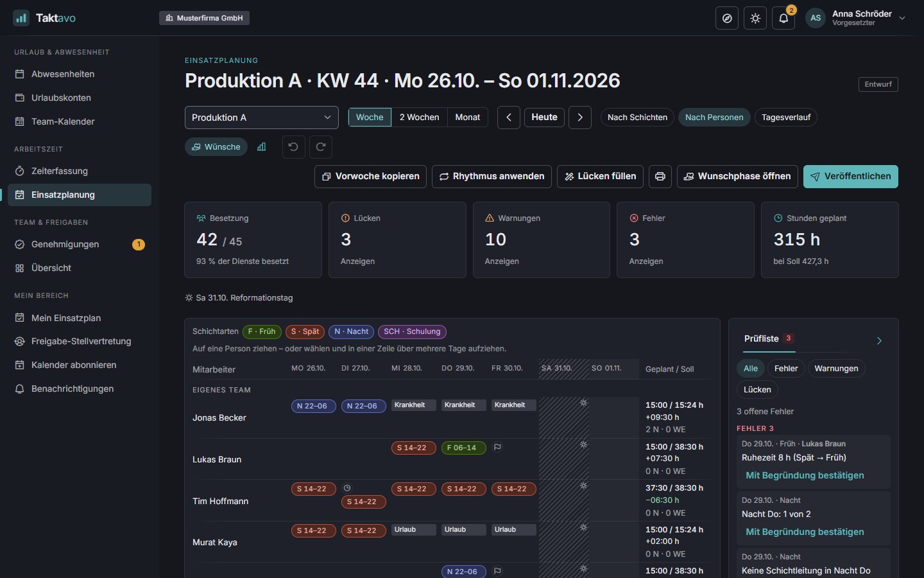Image resolution: width=924 pixels, height=578 pixels.
Task: Open the notifications bell with badge
Action: (783, 18)
